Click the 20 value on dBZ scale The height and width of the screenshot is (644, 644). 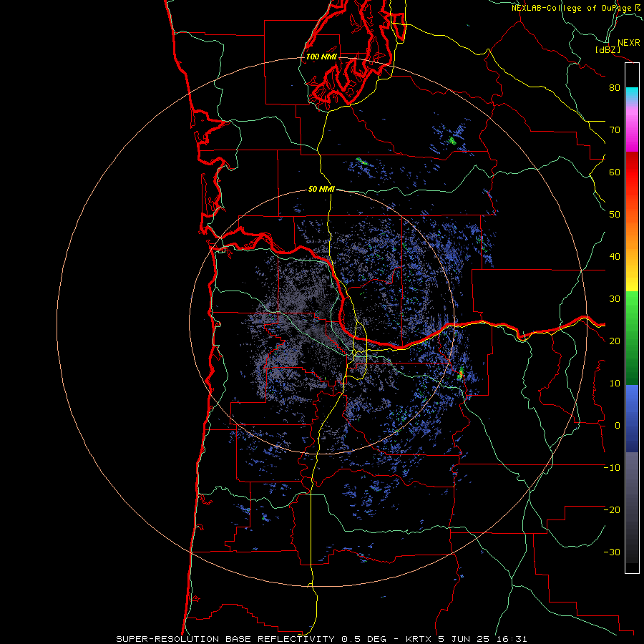tap(615, 341)
